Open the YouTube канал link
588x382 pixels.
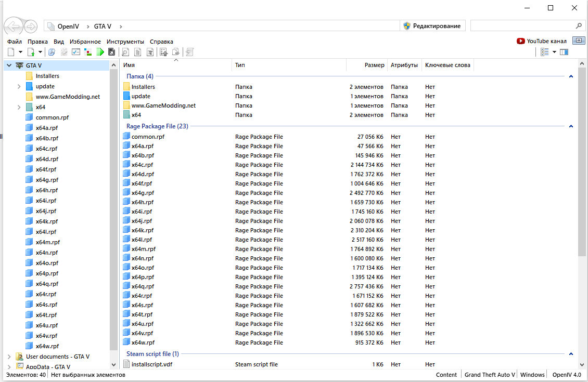(x=542, y=41)
